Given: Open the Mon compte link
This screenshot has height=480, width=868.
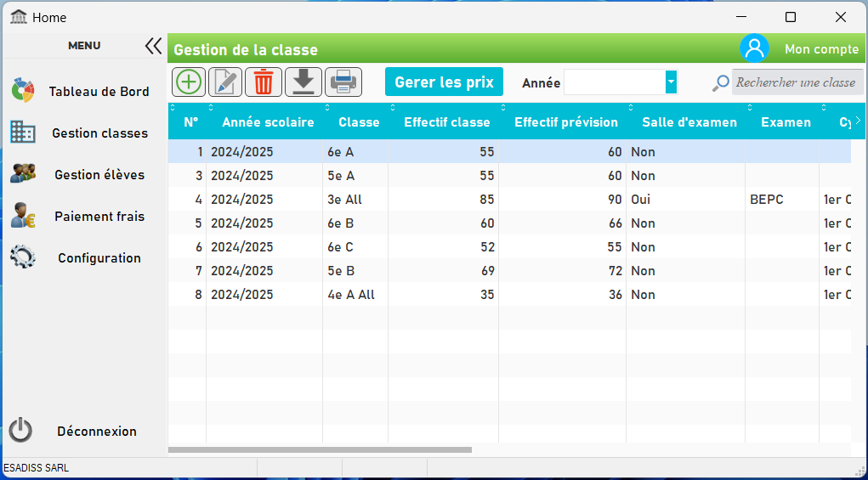Looking at the screenshot, I should coord(820,49).
